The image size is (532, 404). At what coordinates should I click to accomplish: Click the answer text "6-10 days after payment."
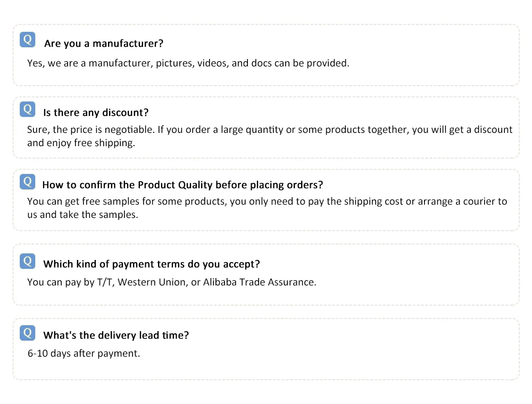coord(84,353)
